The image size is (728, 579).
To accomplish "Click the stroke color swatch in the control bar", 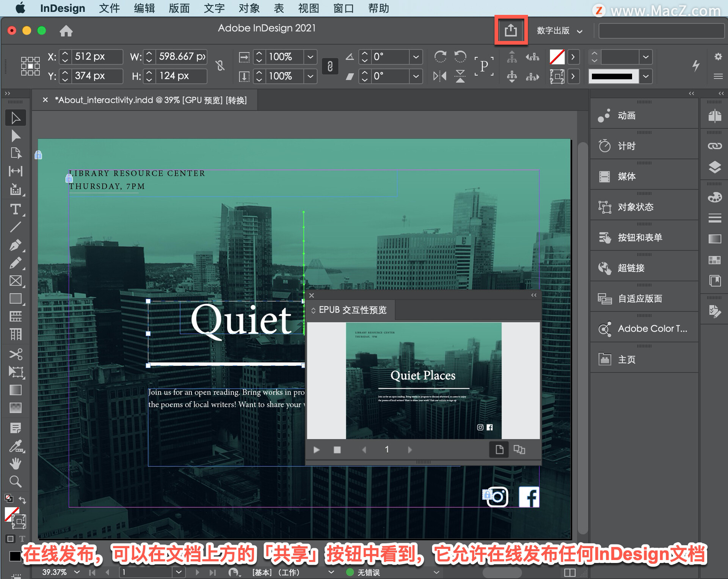I will pyautogui.click(x=557, y=57).
